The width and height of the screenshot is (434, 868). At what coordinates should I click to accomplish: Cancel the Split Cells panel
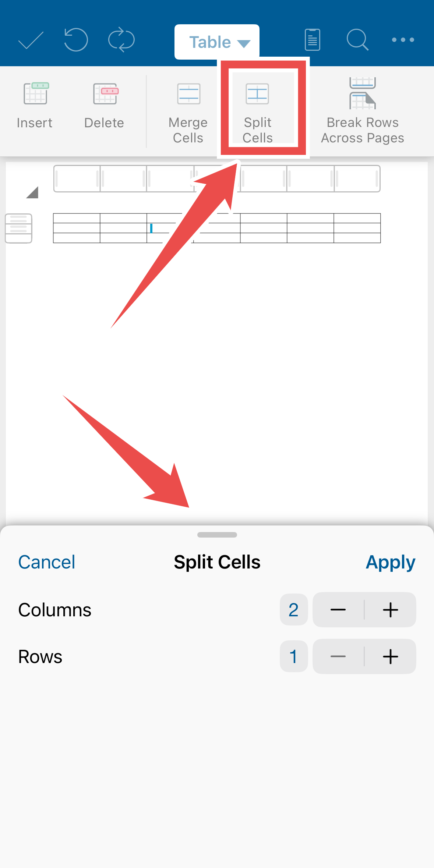47,562
